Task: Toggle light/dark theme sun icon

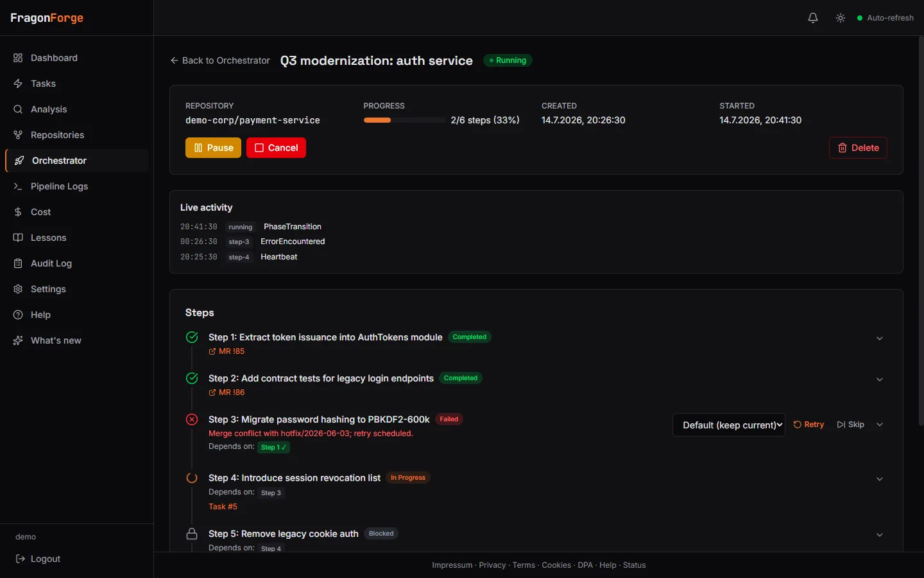Action: tap(841, 18)
